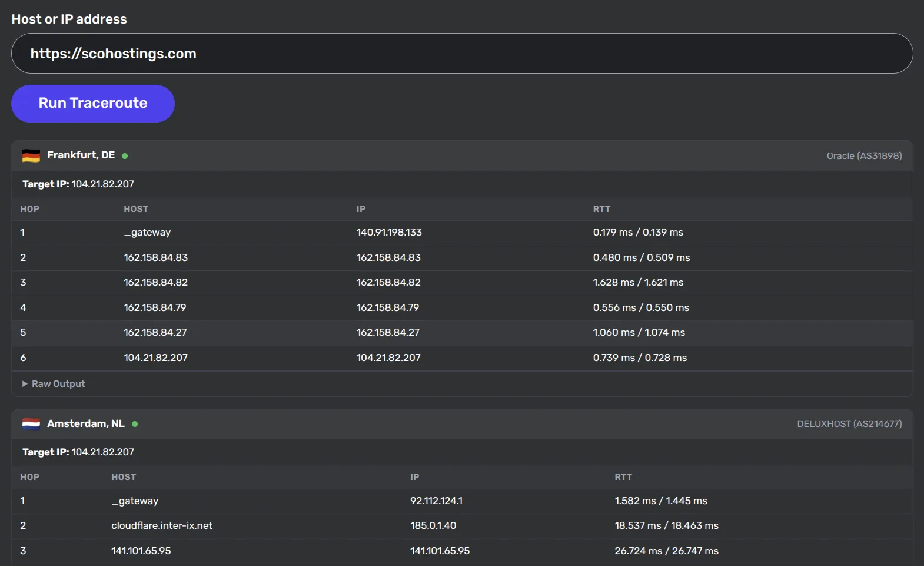Screen dimensions: 924x566
Task: Click the Oracle (AS31898) provider label
Action: 864,156
